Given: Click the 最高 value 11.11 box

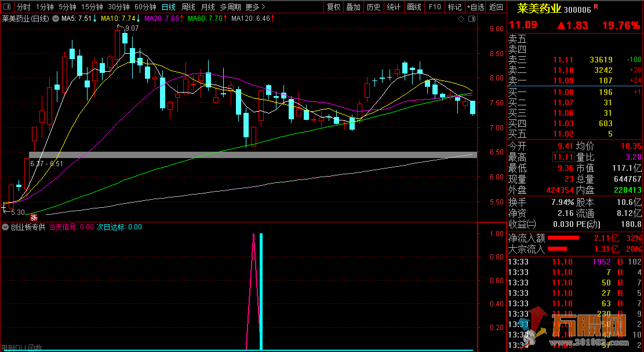Looking at the screenshot, I should (563, 157).
